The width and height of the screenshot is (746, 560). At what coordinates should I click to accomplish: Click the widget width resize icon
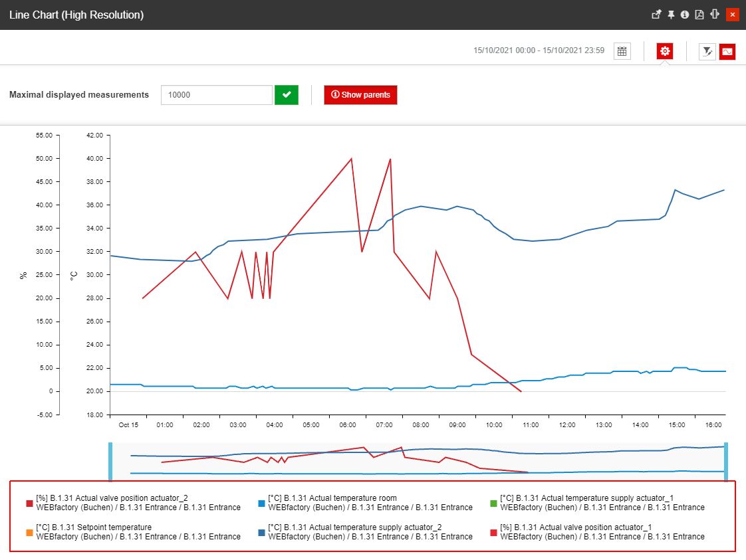click(x=715, y=15)
